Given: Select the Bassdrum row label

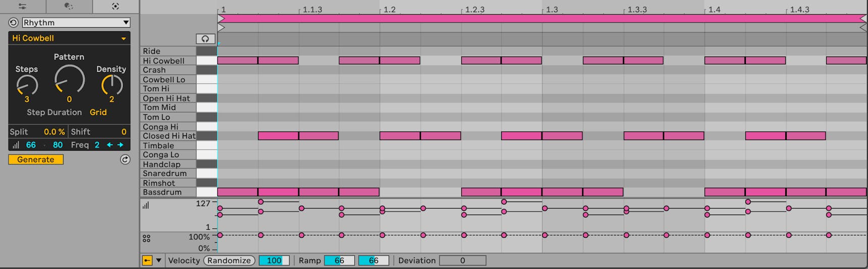Looking at the screenshot, I should [168, 192].
